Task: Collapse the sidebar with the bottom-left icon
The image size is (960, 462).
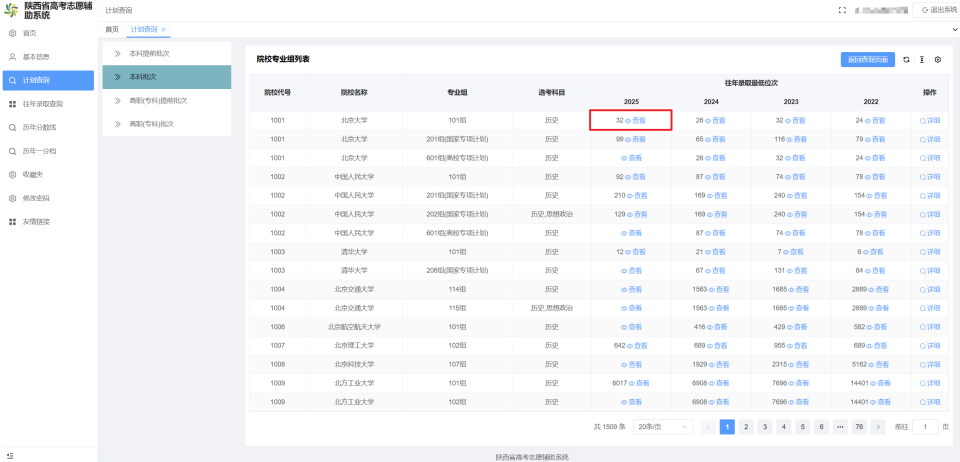Action: click(10, 456)
